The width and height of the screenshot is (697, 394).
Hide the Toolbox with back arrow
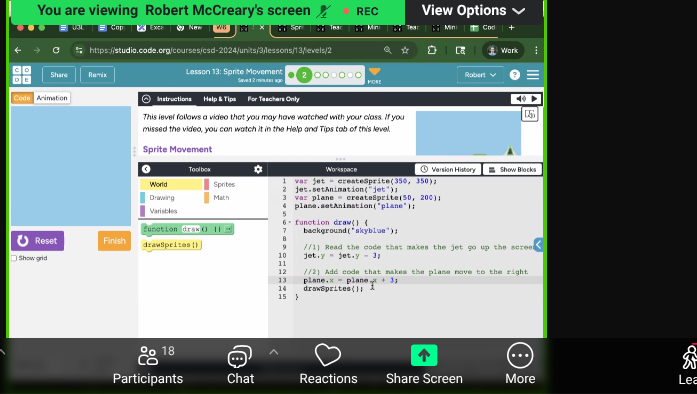pyautogui.click(x=146, y=169)
